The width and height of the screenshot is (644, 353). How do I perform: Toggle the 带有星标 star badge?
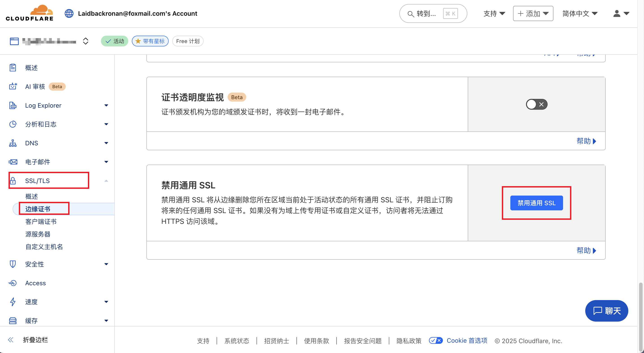(x=150, y=41)
